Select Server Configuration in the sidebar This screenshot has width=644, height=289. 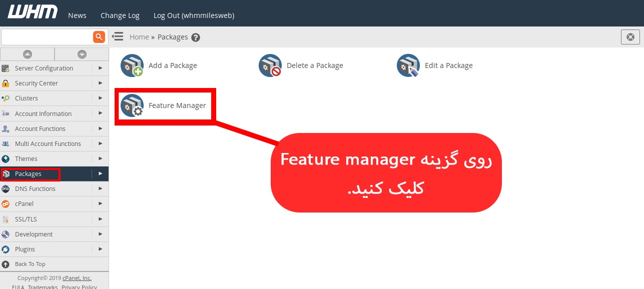44,68
